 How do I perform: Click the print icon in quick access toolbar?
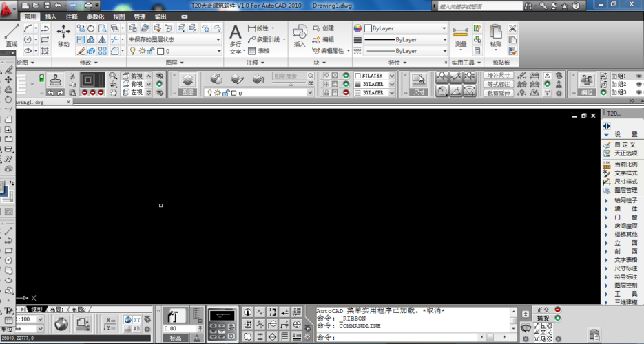tap(88, 6)
